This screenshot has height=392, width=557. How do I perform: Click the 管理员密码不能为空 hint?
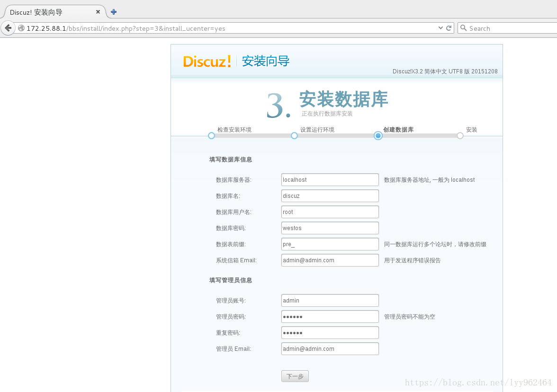410,317
